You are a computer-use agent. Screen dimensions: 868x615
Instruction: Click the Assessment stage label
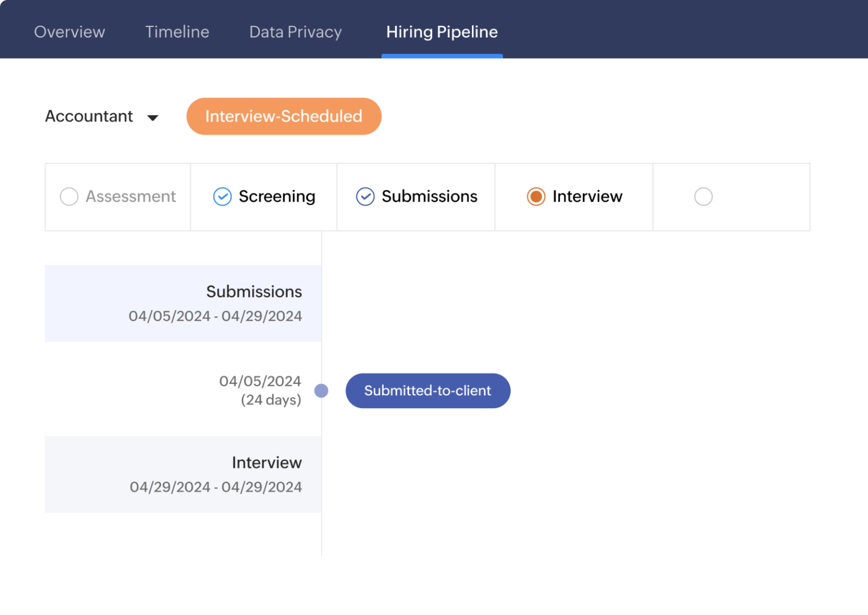[x=130, y=196]
